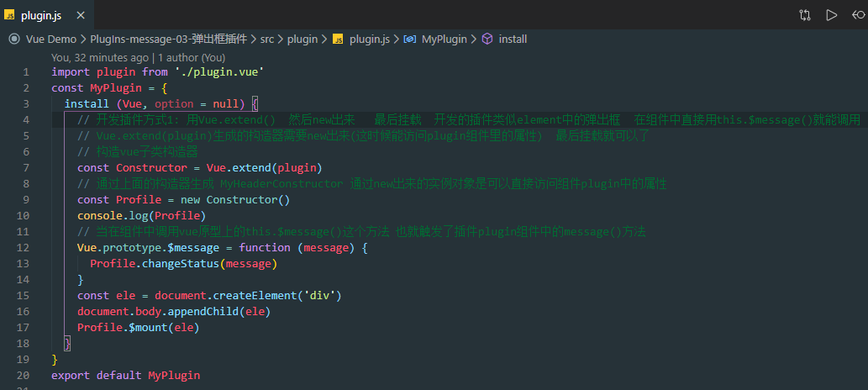
Task: Click the install method cube icon
Action: click(487, 39)
